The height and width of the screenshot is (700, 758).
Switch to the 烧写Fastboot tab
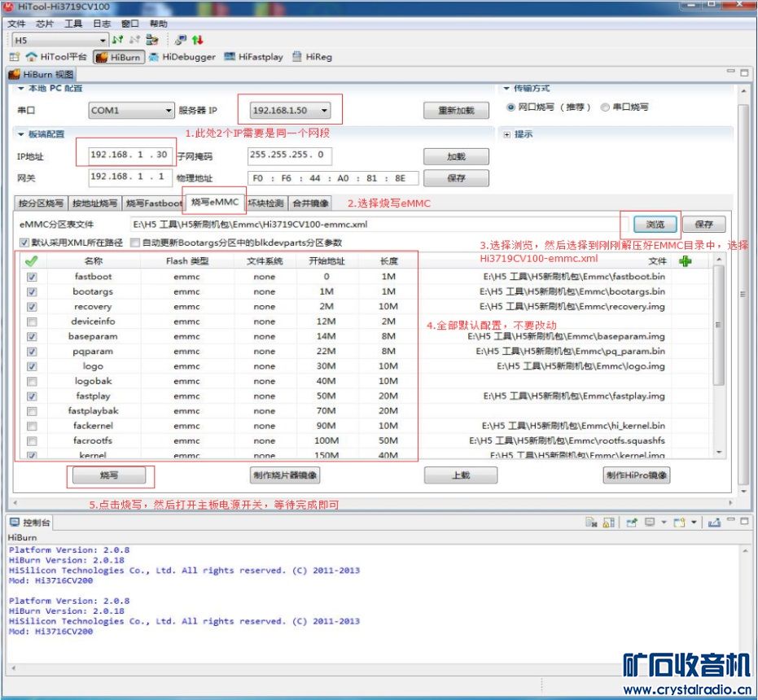tap(153, 203)
